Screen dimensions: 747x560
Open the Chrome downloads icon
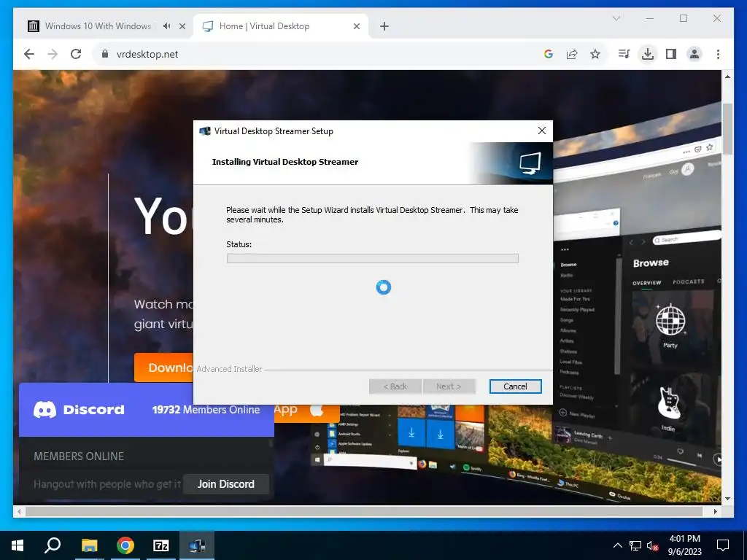[648, 54]
